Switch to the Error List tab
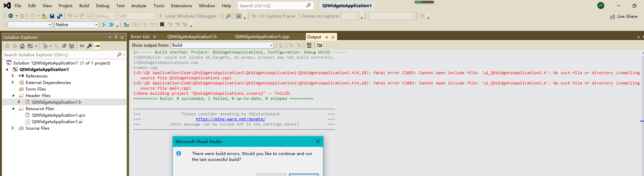 (x=140, y=37)
